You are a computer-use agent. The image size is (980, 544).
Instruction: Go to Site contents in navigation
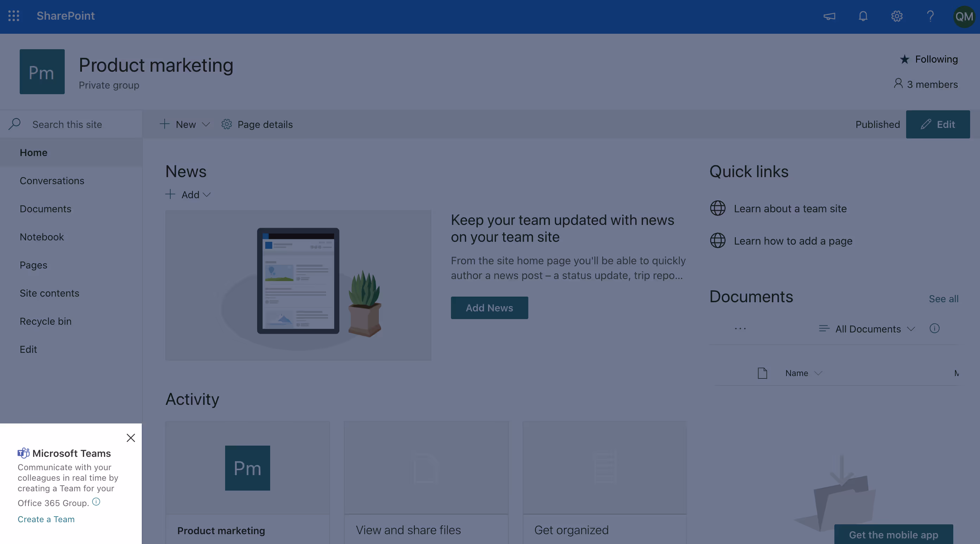point(50,293)
